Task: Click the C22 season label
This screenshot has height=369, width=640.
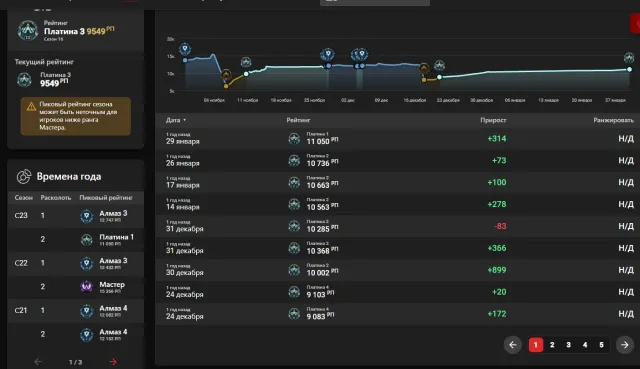Action: click(21, 263)
